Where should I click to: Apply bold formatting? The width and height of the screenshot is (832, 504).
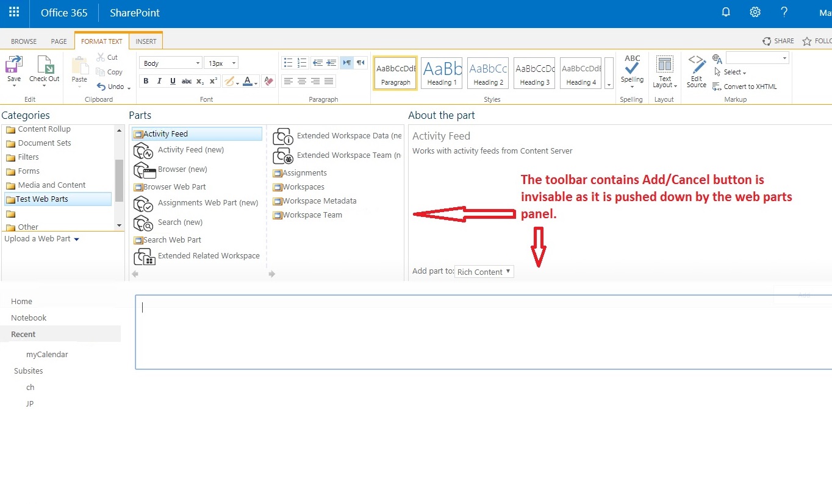click(146, 80)
